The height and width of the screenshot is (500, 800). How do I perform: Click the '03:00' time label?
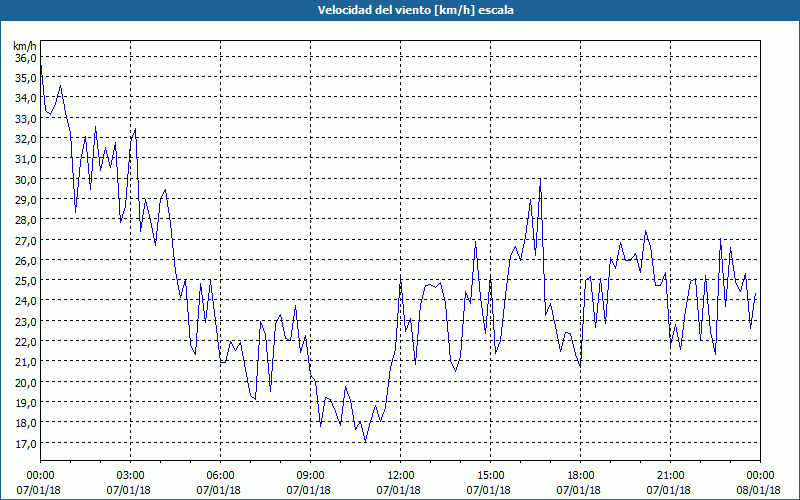(x=130, y=476)
